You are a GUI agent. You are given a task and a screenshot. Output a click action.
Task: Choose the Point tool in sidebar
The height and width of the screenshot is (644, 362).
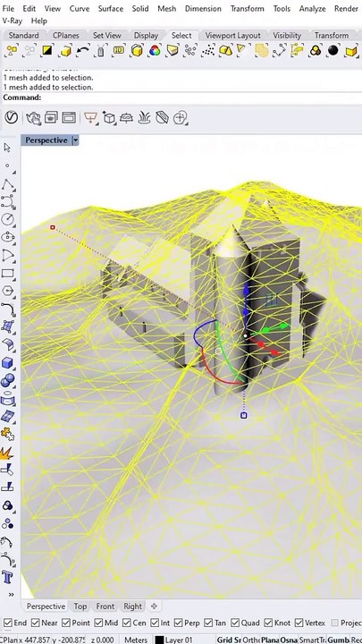coord(7,166)
